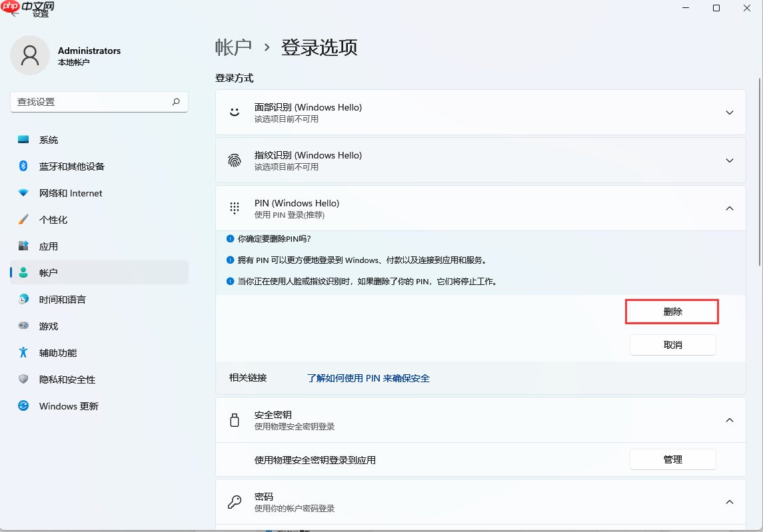The image size is (763, 532).
Task: Click the 指纹识别 fingerprint icon
Action: coord(234,160)
